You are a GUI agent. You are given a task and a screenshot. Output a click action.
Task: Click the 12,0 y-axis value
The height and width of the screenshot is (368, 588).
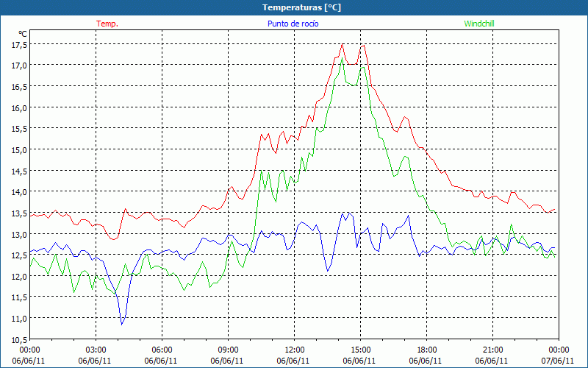click(19, 277)
